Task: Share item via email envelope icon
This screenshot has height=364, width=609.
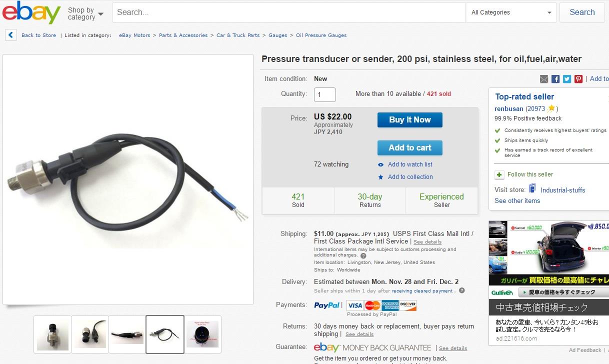Action: coord(544,79)
